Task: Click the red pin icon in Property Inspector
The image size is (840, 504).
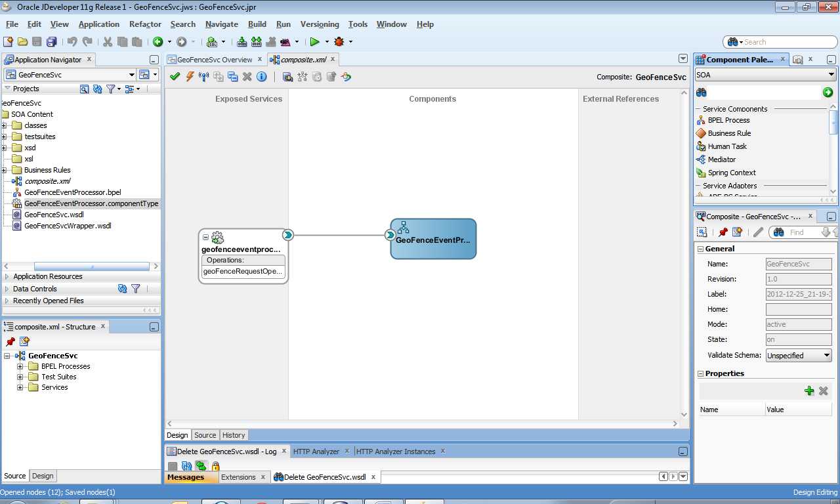Action: tap(723, 232)
